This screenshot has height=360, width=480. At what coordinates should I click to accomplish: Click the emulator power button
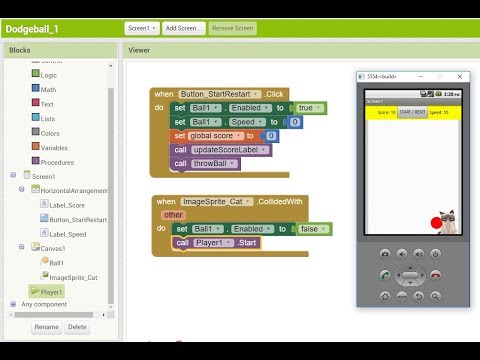[x=435, y=254]
